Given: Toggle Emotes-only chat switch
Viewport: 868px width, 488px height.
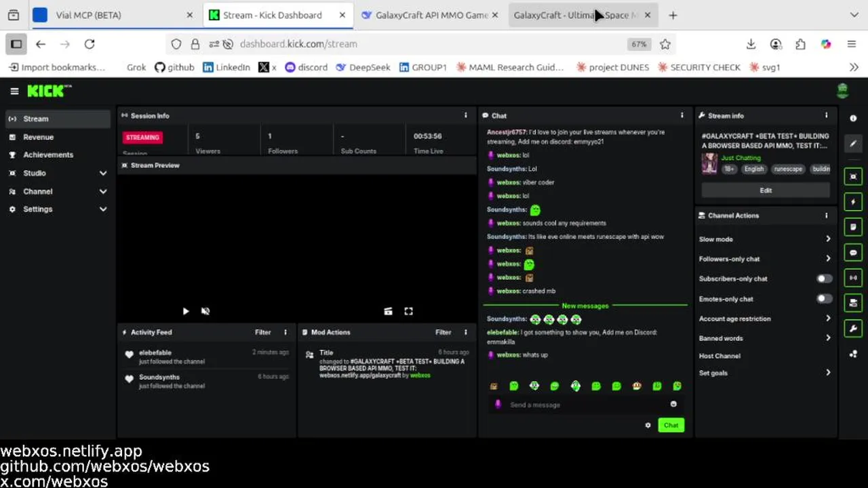Looking at the screenshot, I should click(824, 299).
